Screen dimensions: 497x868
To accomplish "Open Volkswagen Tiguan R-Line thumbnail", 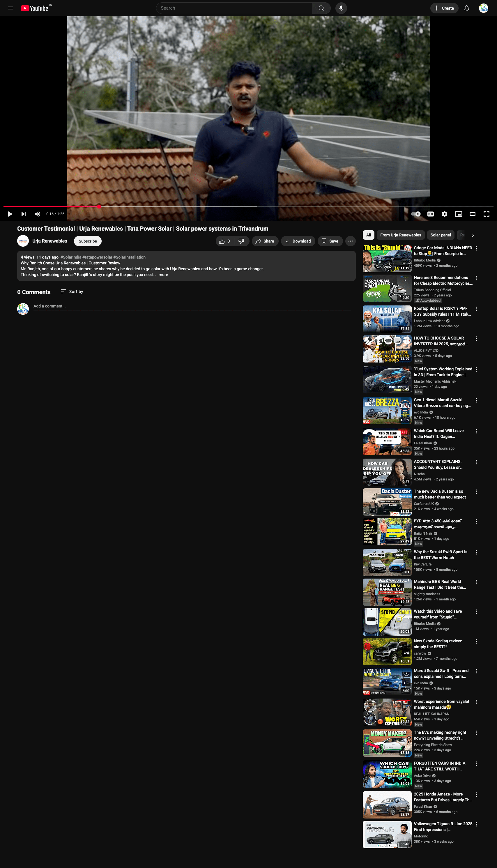I will coord(387,835).
